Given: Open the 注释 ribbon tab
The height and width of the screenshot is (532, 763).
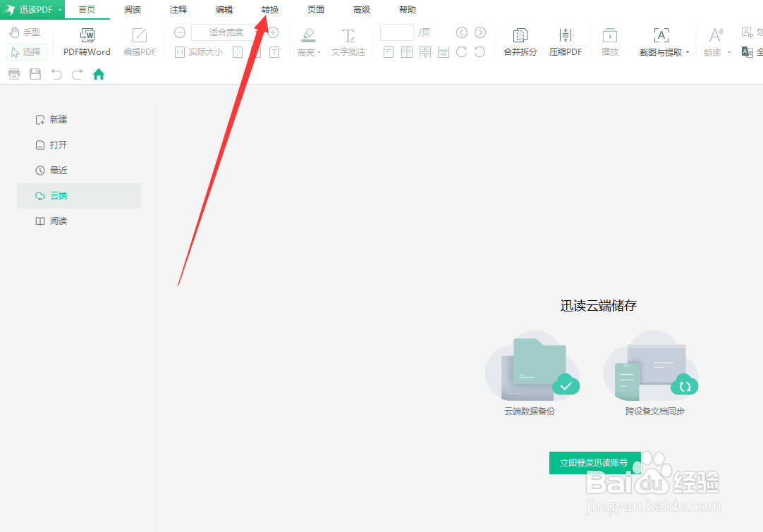Looking at the screenshot, I should click(178, 10).
